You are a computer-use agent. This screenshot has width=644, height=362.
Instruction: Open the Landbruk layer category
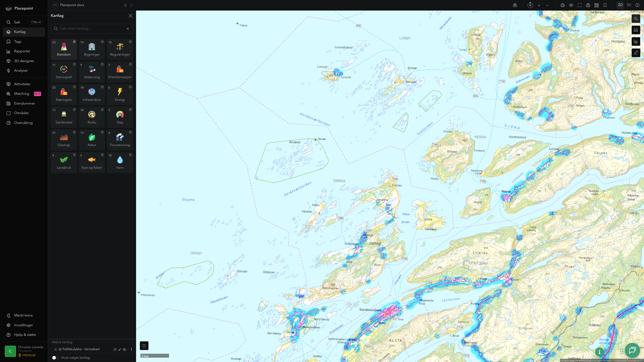(64, 162)
